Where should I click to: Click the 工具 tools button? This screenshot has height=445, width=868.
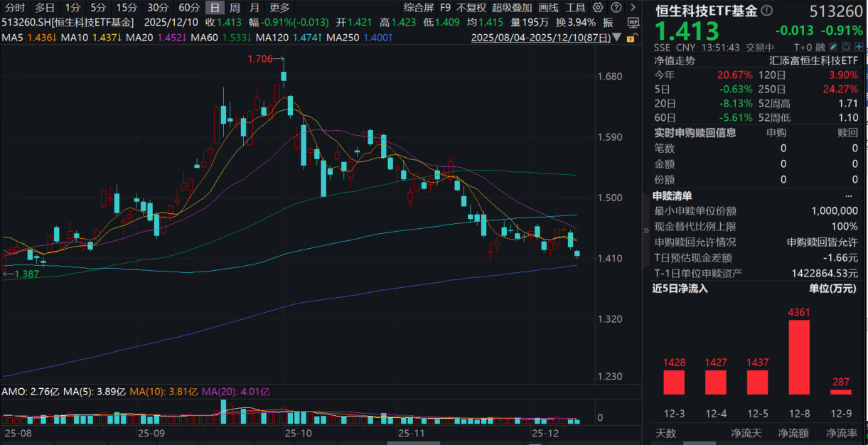pos(575,8)
